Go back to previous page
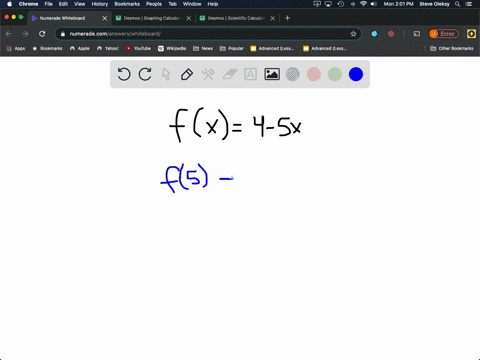Screen dimensions: 480x360 coord(9,34)
